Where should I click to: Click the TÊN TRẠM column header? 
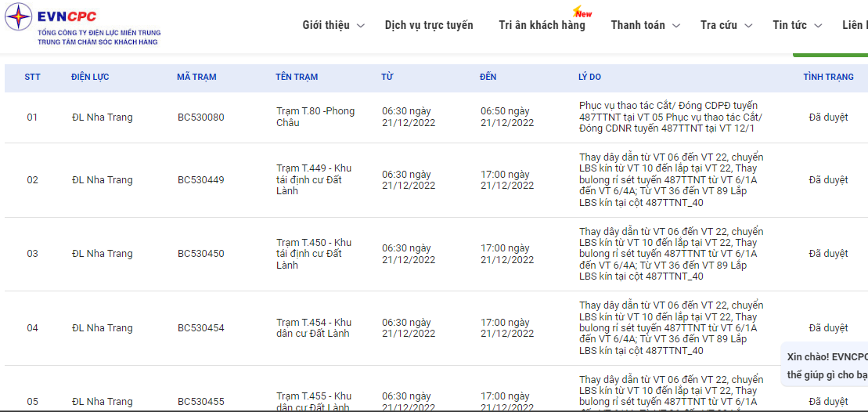click(297, 77)
